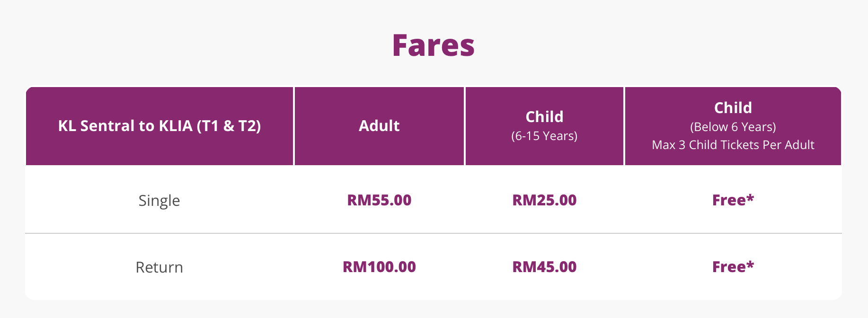Click the asterisk after Free in Return row

coord(750,264)
